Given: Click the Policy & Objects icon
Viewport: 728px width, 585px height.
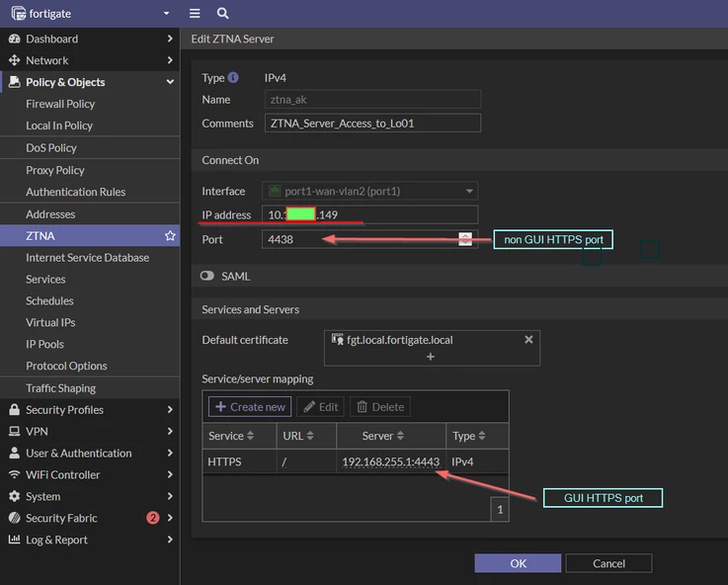Looking at the screenshot, I should point(15,82).
